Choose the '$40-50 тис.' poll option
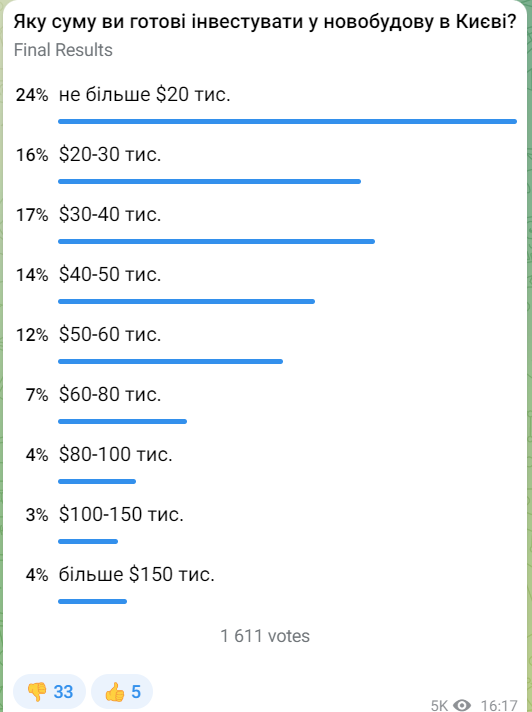 (x=266, y=285)
